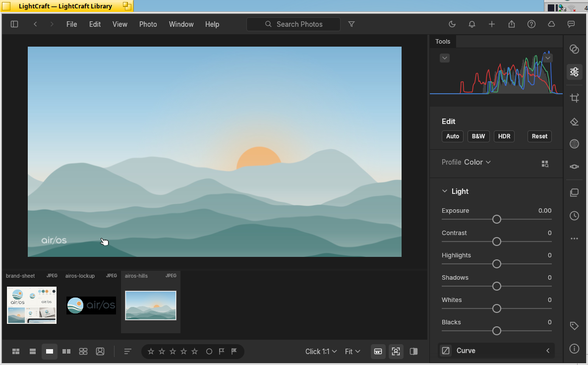This screenshot has width=588, height=365.
Task: Switch to square grid list view
Action: point(33,352)
